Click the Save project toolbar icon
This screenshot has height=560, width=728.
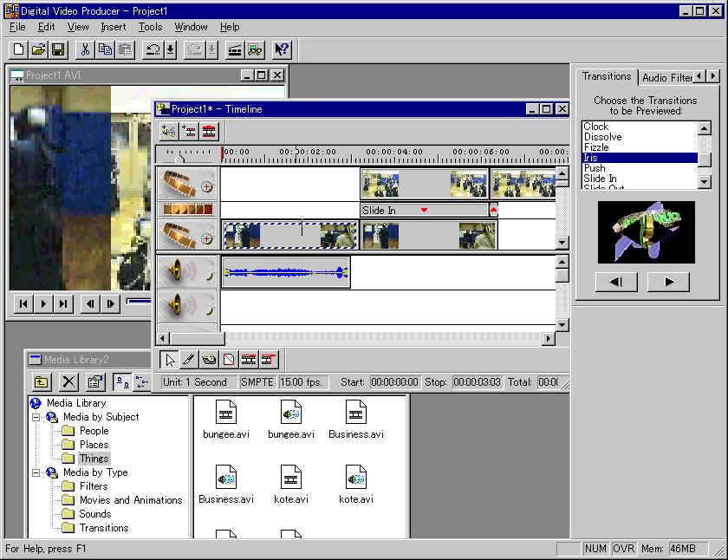coord(58,49)
